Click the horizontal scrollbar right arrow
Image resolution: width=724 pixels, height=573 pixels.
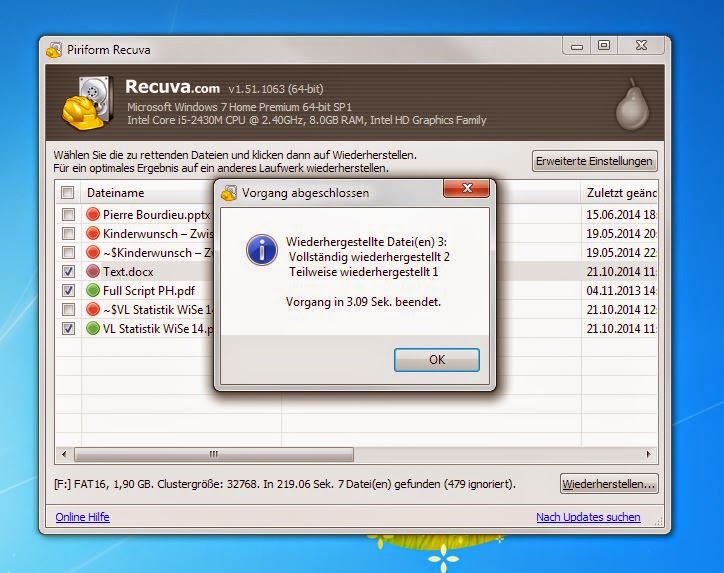[648, 454]
